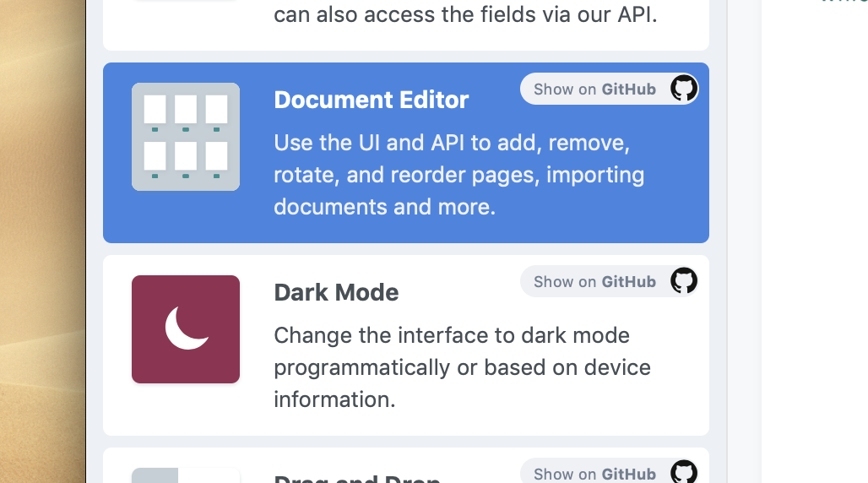This screenshot has width=868, height=483.
Task: Click the GitHub logo in Drag and Drop card
Action: 684,471
